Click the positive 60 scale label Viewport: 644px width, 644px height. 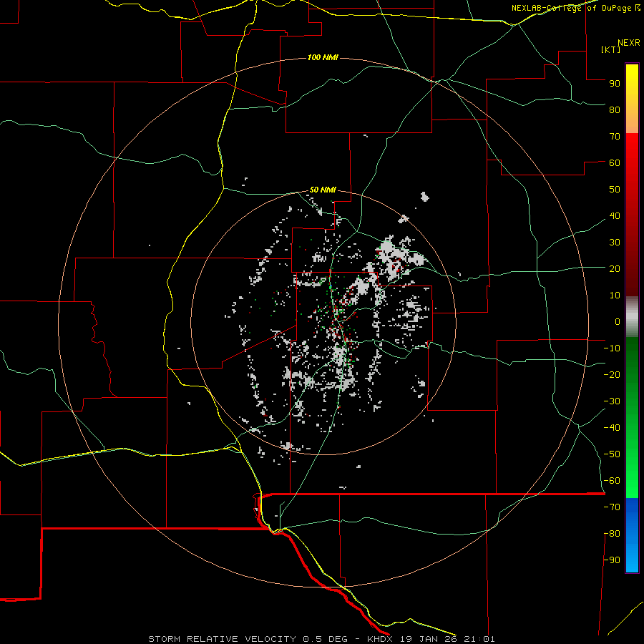[615, 162]
